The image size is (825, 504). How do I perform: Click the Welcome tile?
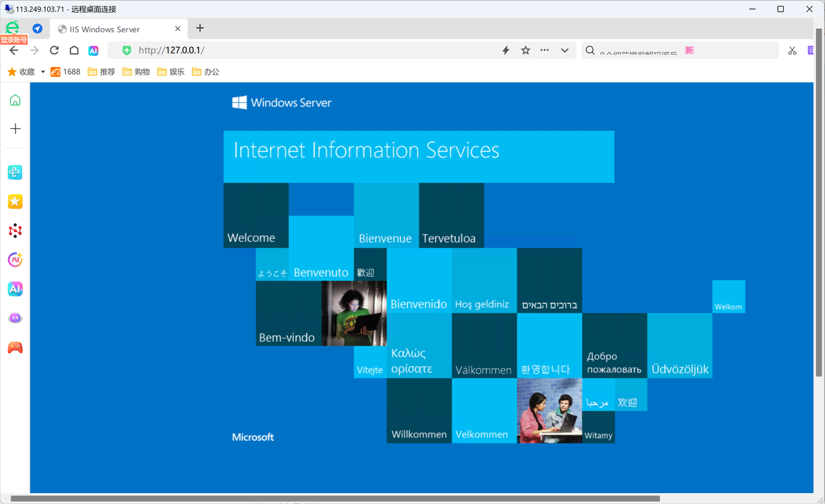tap(256, 215)
